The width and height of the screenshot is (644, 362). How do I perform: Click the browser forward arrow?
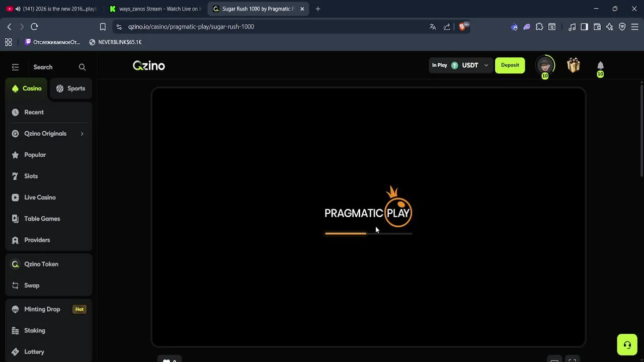pos(22,27)
